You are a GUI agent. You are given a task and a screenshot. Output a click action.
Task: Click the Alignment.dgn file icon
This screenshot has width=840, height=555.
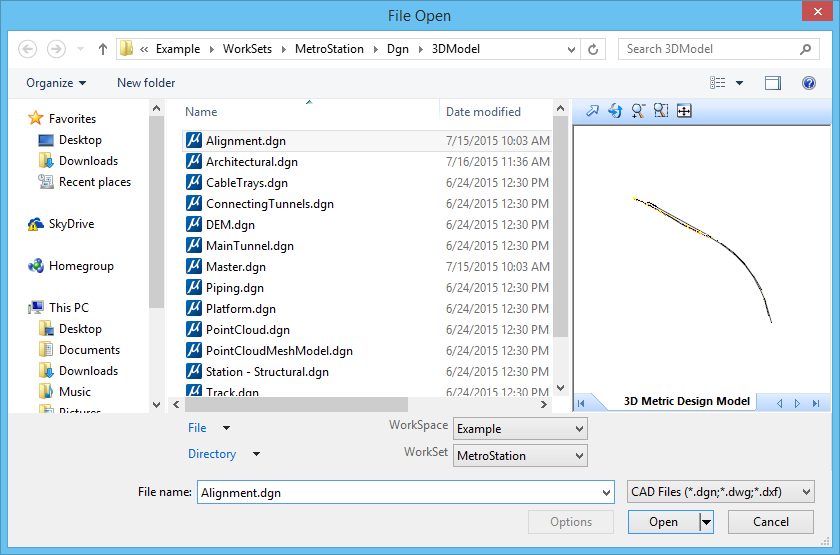click(x=193, y=140)
